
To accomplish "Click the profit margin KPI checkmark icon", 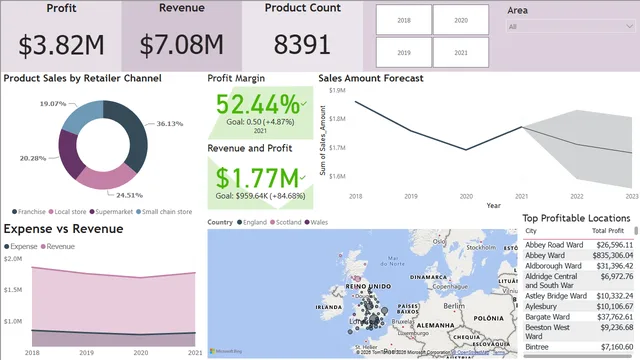I will [304, 104].
